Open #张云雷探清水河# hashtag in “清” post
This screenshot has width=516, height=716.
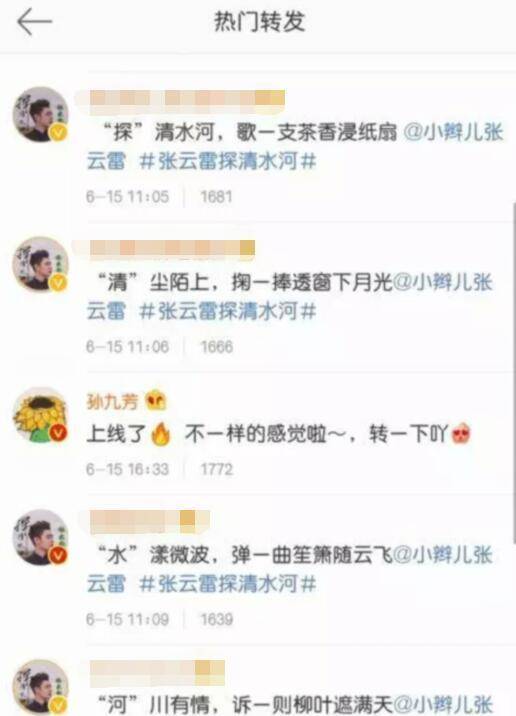pyautogui.click(x=228, y=312)
